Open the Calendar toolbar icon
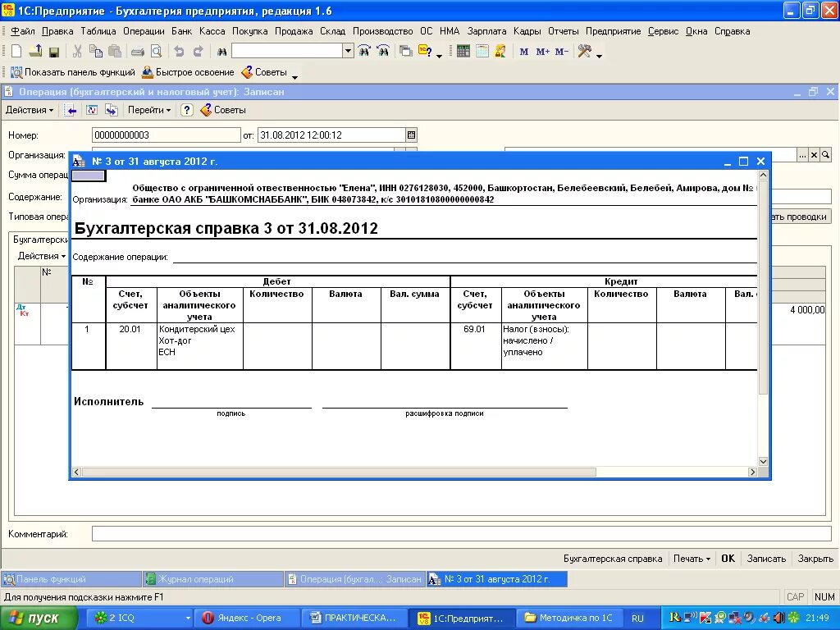Image resolution: width=840 pixels, height=630 pixels. (482, 52)
